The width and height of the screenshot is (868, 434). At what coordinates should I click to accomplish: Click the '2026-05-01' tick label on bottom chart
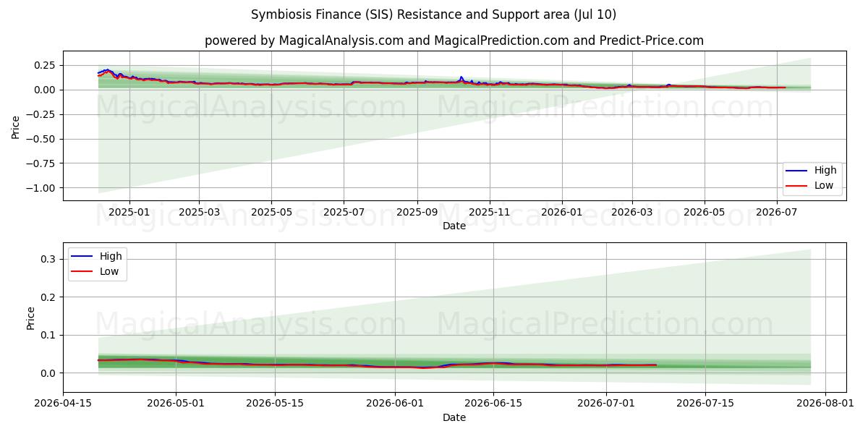tap(176, 404)
